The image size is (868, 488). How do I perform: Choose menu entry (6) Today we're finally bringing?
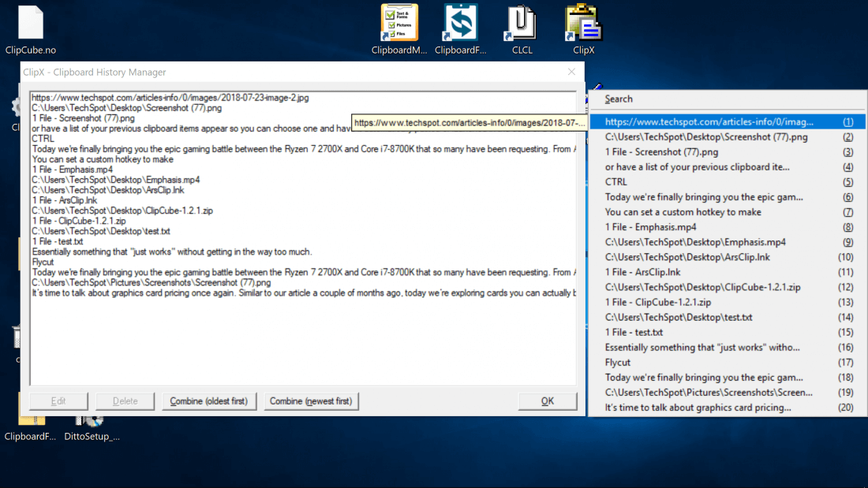click(x=728, y=197)
